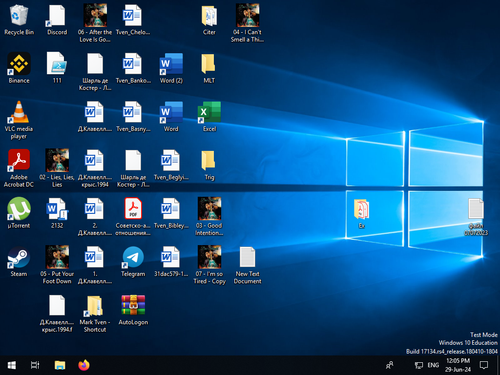
Task: Select 03 - Good Intention track
Action: (209, 208)
